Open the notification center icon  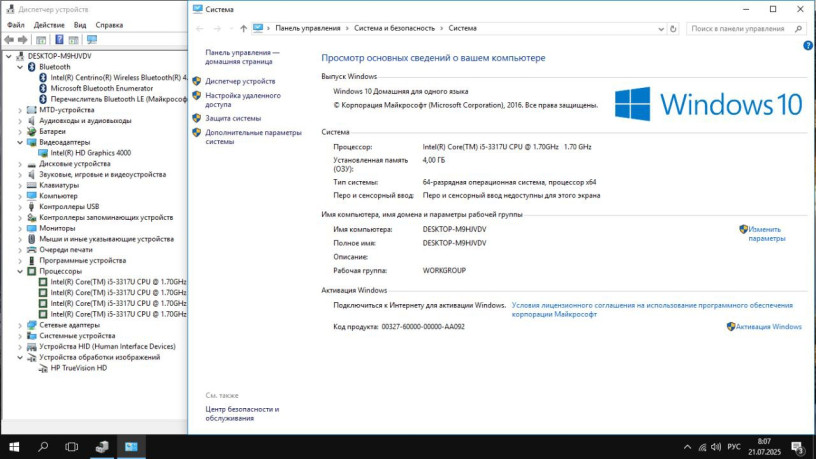tap(797, 447)
